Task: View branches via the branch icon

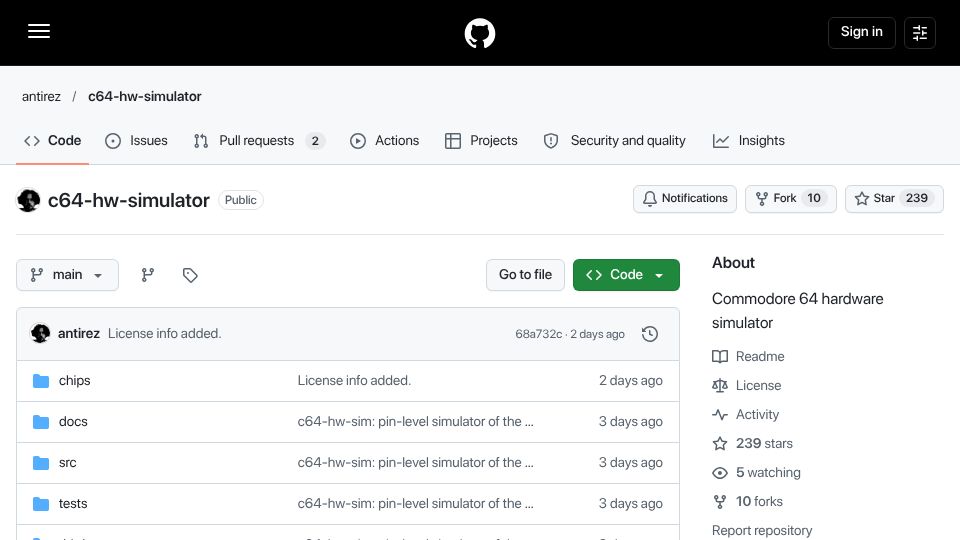Action: pyautogui.click(x=148, y=275)
